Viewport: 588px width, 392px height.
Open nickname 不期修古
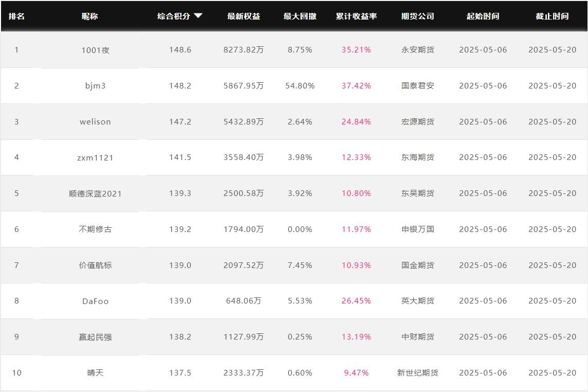point(95,229)
